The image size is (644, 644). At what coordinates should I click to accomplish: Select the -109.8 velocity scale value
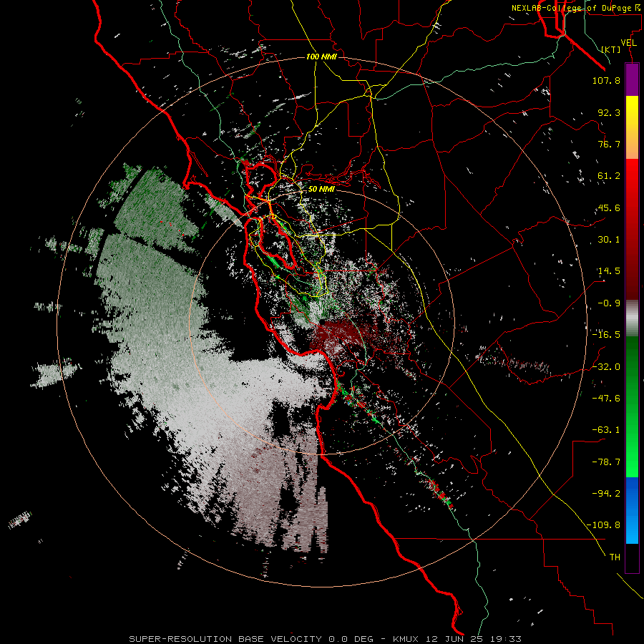pos(604,525)
